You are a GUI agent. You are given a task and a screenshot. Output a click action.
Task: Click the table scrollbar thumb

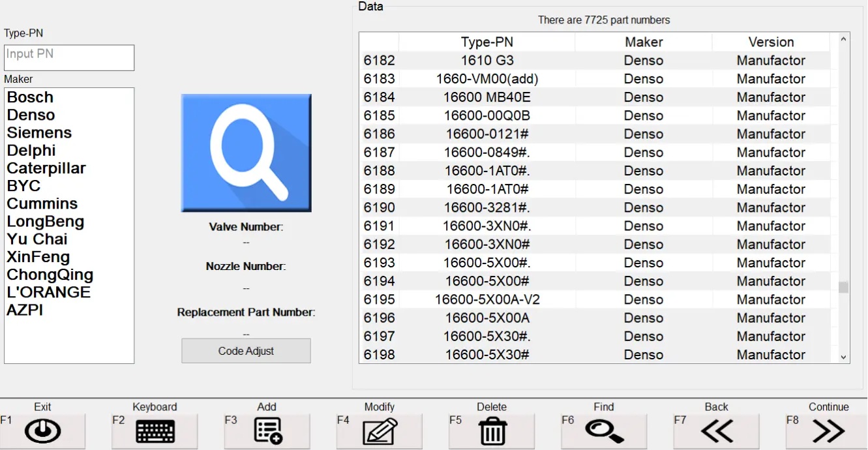(843, 287)
